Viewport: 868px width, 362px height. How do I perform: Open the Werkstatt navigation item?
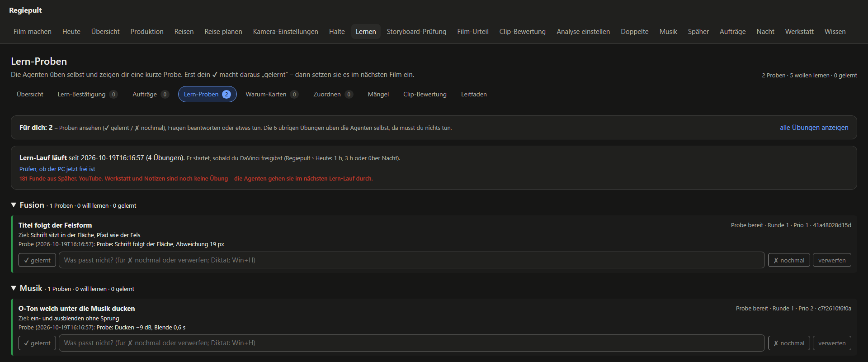pos(799,32)
